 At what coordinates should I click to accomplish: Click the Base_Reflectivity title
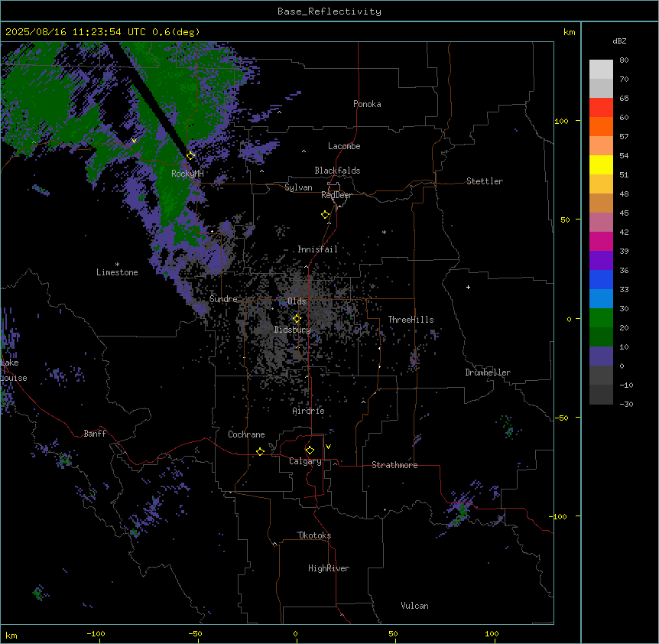329,11
